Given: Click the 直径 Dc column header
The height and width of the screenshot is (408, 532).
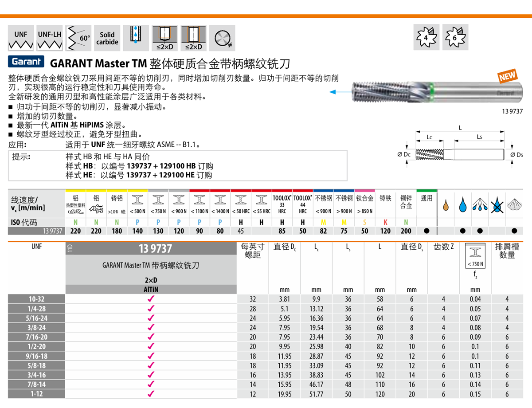Looking at the screenshot, I should coord(284,247).
